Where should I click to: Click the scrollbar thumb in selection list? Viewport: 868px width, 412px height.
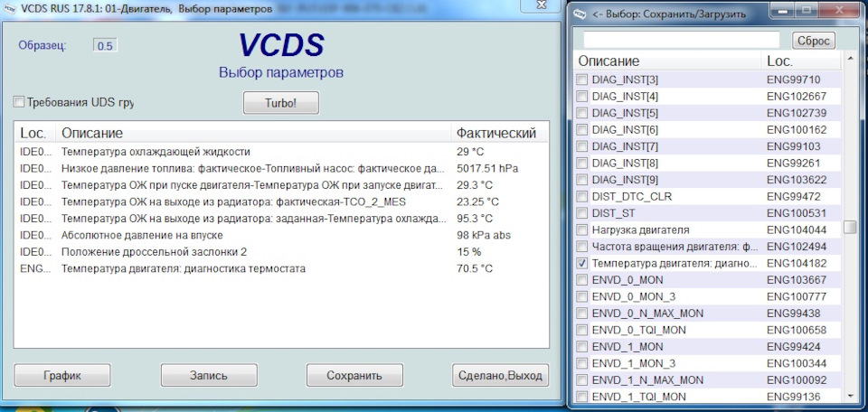pos(850,227)
